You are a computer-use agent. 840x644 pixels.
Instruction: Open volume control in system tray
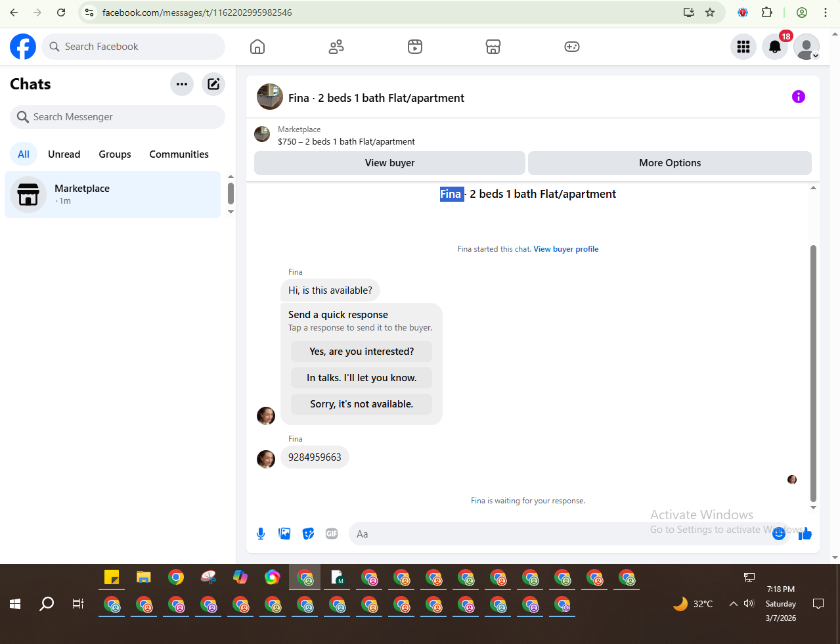click(749, 603)
